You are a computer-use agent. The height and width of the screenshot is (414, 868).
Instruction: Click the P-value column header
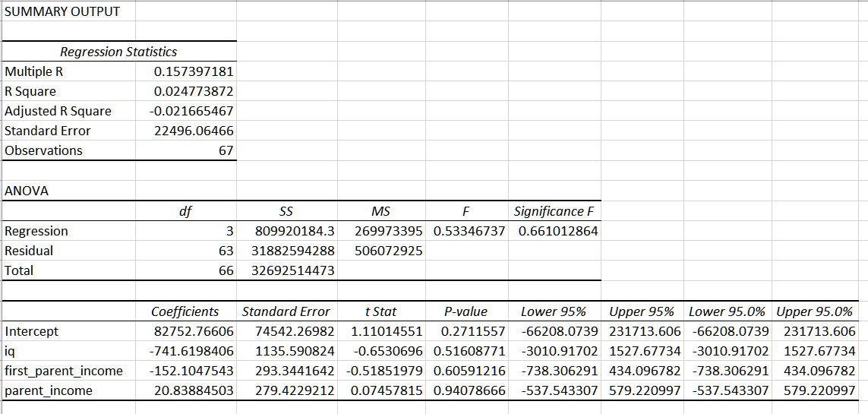click(x=466, y=311)
